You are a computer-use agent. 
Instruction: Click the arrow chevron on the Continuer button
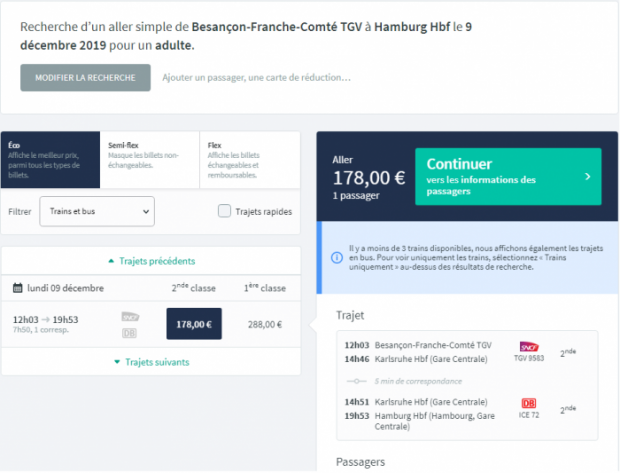click(x=588, y=176)
